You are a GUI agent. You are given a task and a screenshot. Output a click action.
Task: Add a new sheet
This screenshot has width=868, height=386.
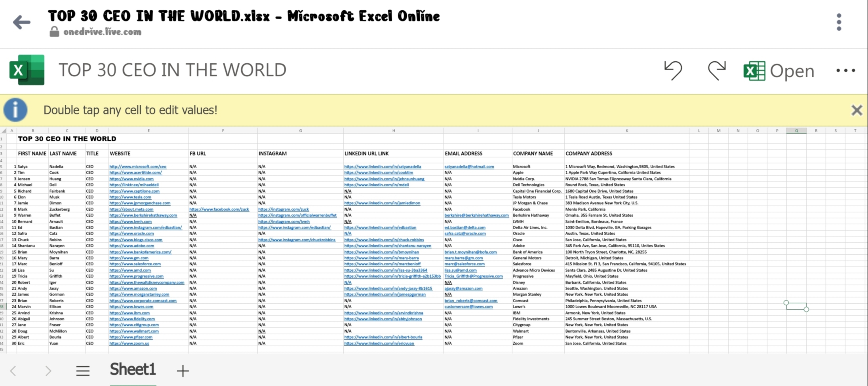pyautogui.click(x=183, y=371)
